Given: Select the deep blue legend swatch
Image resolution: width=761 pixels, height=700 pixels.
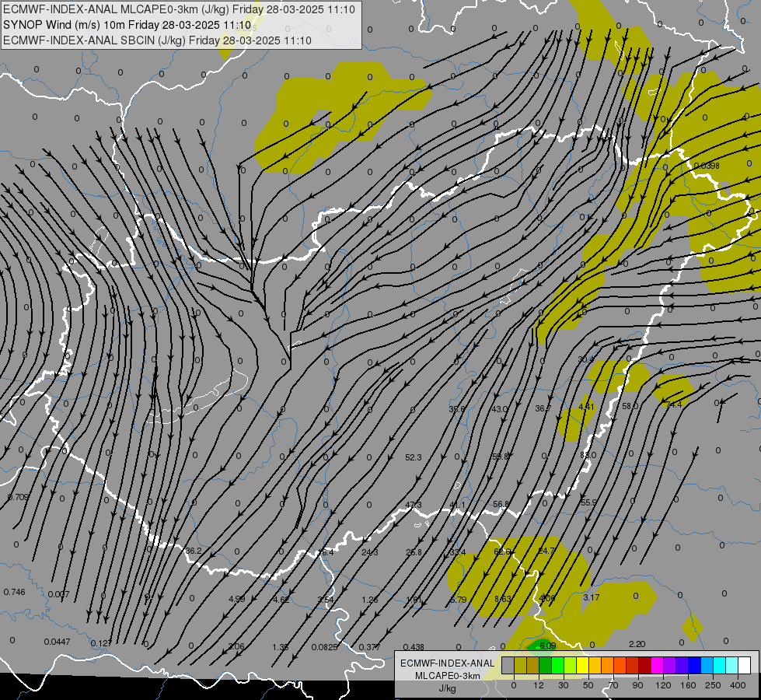Looking at the screenshot, I should pyautogui.click(x=695, y=665).
